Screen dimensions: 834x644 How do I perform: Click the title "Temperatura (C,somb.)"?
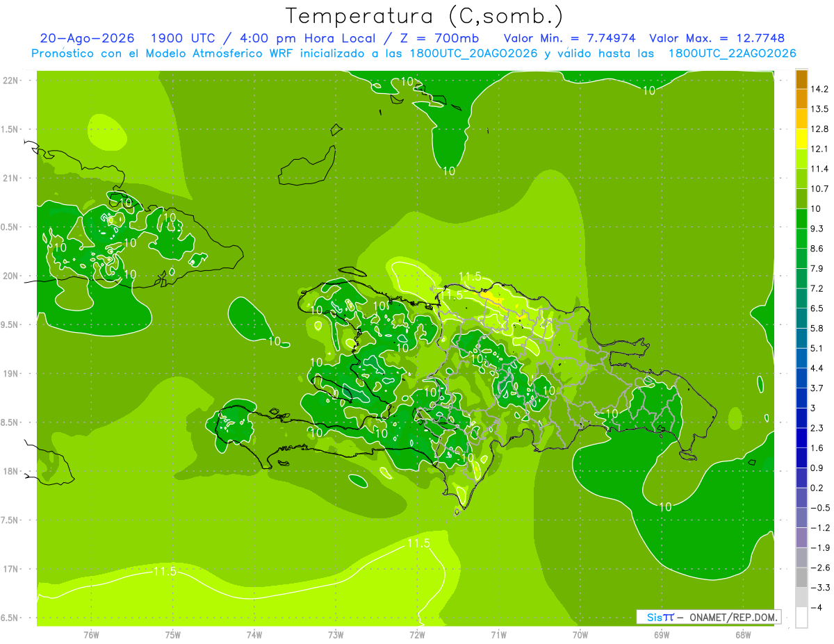pyautogui.click(x=425, y=16)
